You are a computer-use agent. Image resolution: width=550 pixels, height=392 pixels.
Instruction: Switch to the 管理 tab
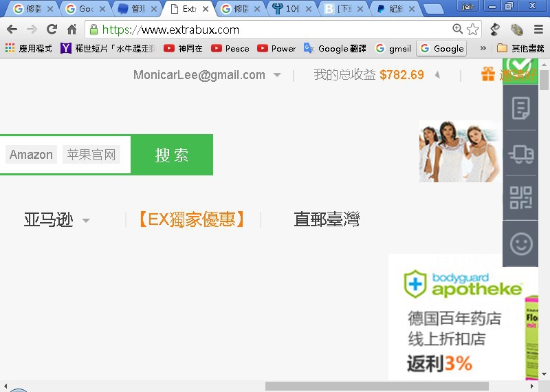[137, 9]
